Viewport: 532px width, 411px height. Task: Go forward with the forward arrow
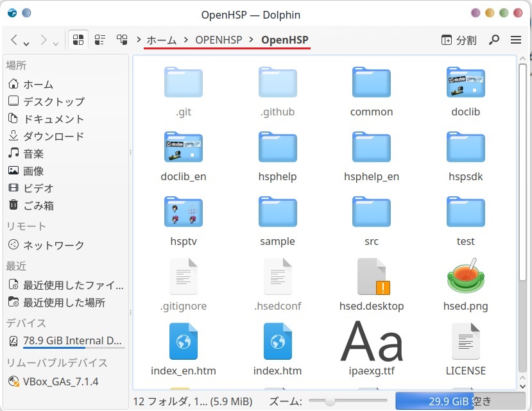click(x=44, y=40)
